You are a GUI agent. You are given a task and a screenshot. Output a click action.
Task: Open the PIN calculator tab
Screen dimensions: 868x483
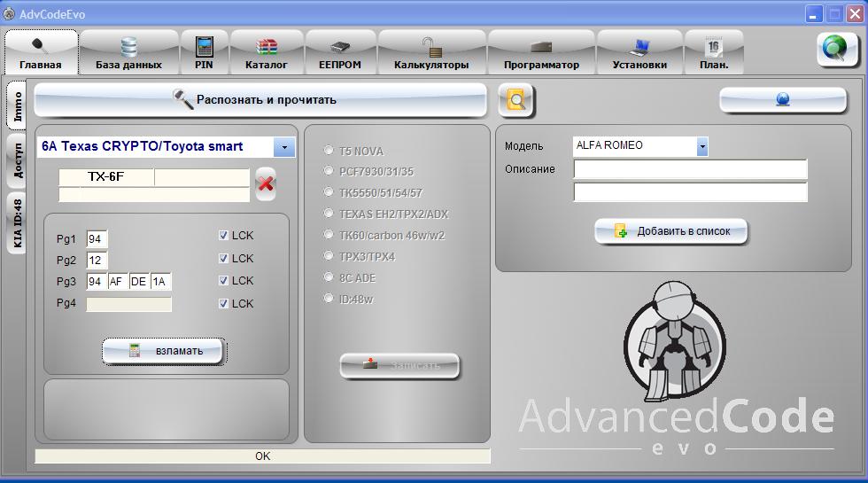point(205,53)
